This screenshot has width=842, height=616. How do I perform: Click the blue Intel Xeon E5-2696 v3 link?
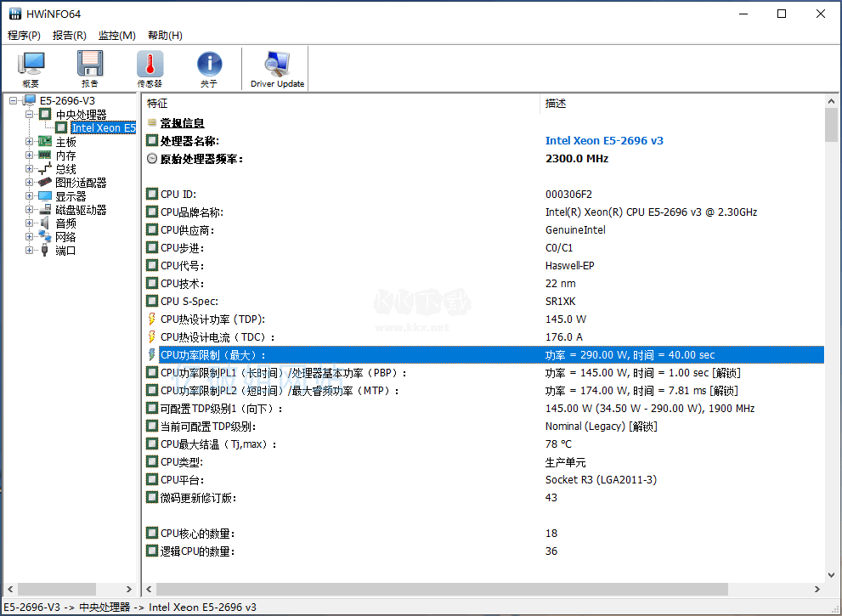[604, 141]
